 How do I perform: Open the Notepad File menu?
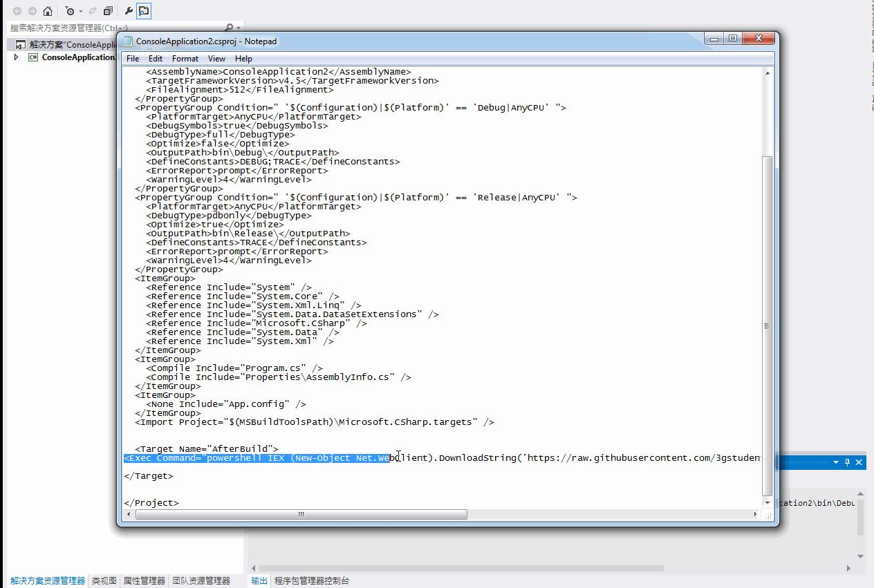(x=133, y=59)
